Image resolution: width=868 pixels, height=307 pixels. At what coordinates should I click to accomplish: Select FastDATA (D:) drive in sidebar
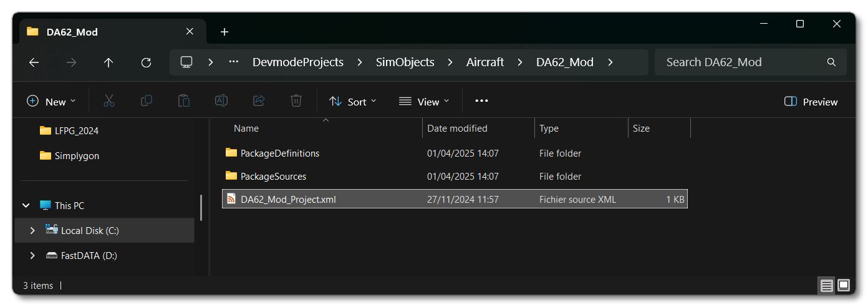click(89, 255)
